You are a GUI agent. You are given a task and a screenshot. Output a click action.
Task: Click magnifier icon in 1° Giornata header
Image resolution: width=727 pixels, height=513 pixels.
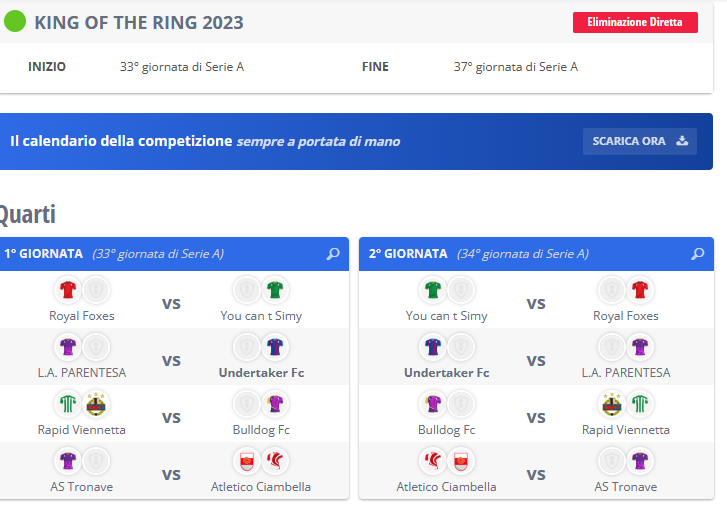[x=334, y=254]
